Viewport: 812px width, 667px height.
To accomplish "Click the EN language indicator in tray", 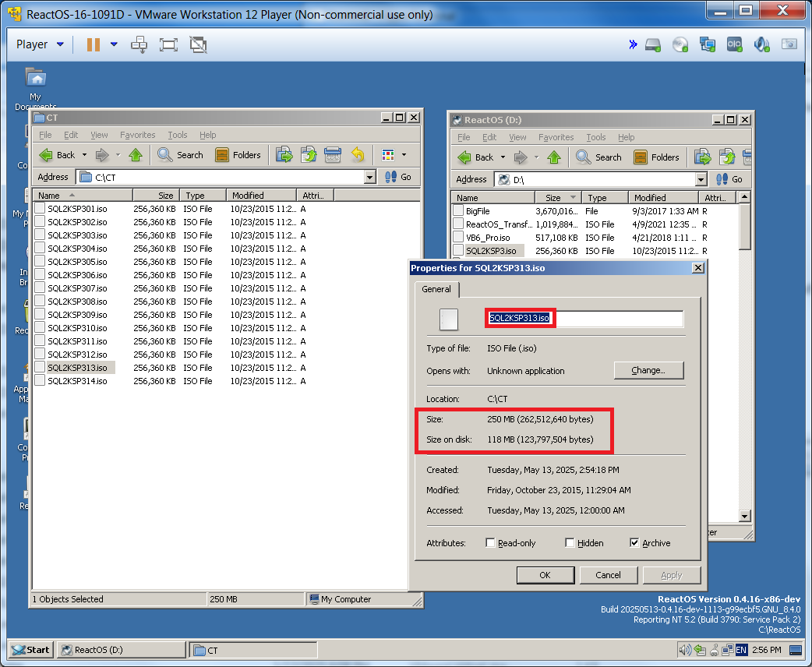I will pyautogui.click(x=741, y=650).
